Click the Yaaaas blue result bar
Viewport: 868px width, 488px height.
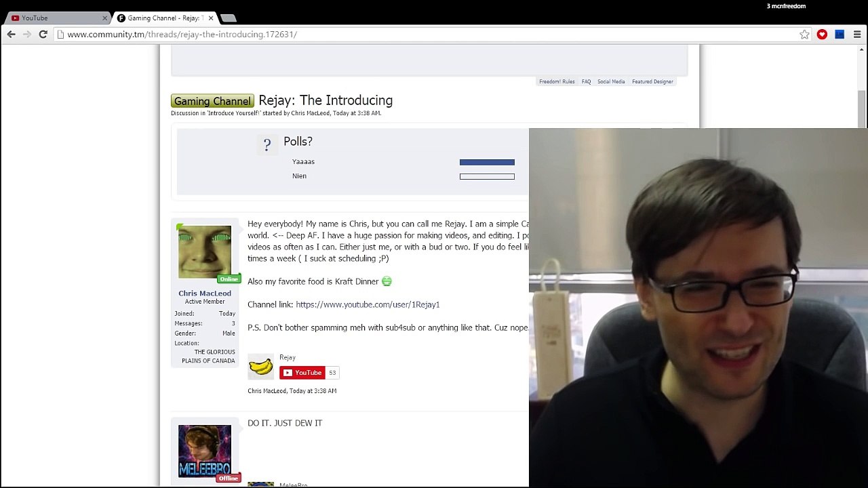[487, 162]
